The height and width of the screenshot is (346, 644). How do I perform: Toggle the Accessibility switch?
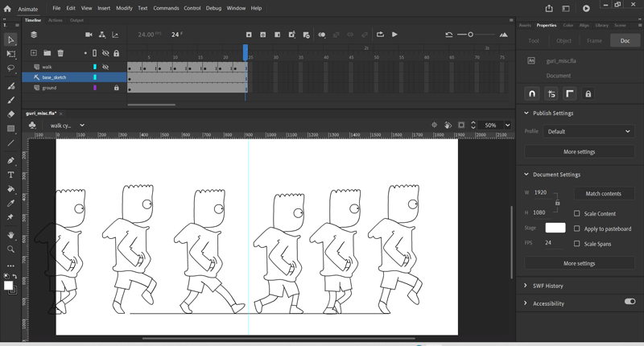[x=630, y=302]
